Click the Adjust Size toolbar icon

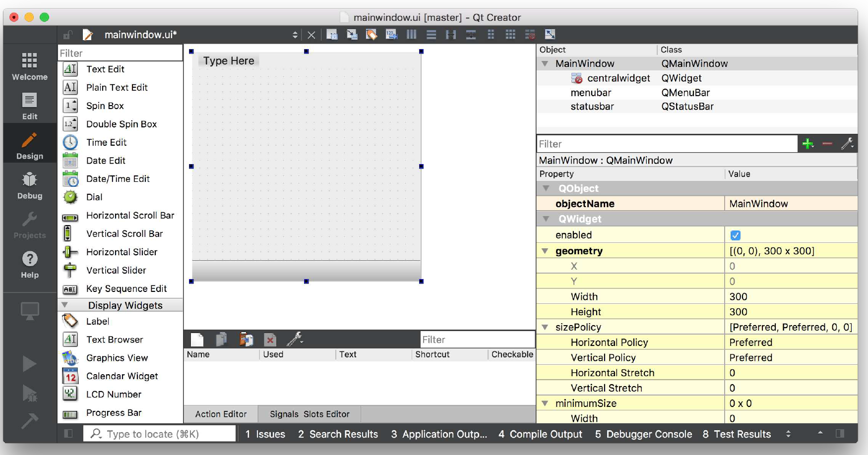pos(550,35)
